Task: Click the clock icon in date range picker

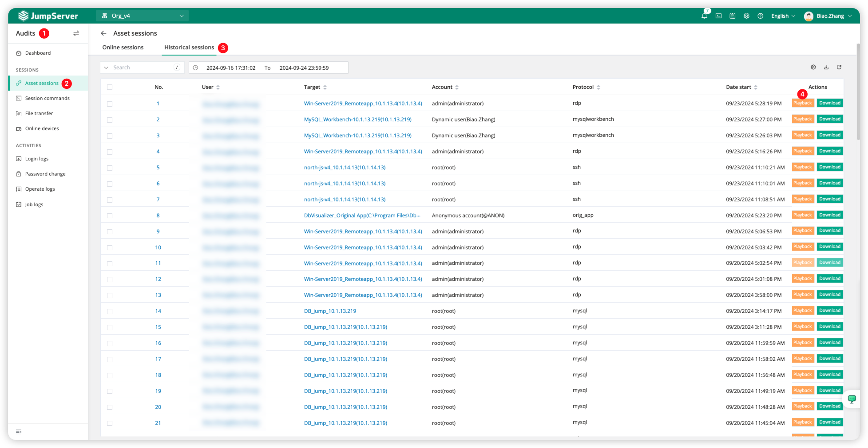Action: pos(195,68)
